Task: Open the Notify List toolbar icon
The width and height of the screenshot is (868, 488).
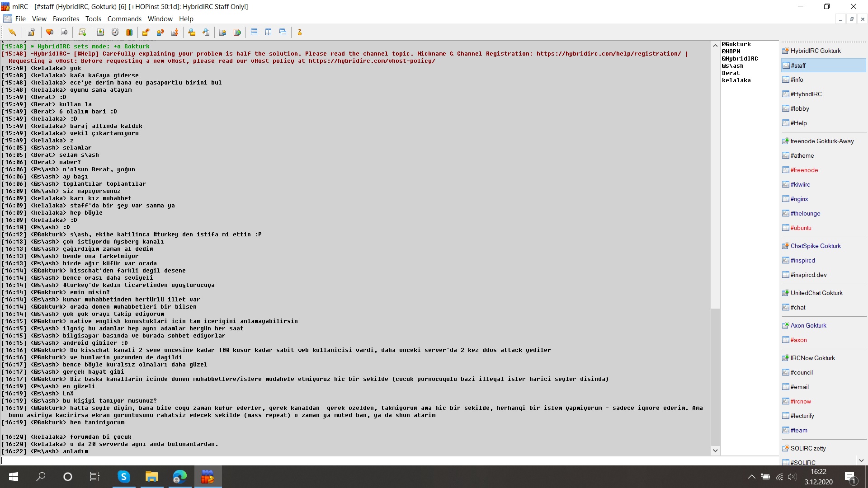Action: [x=222, y=32]
